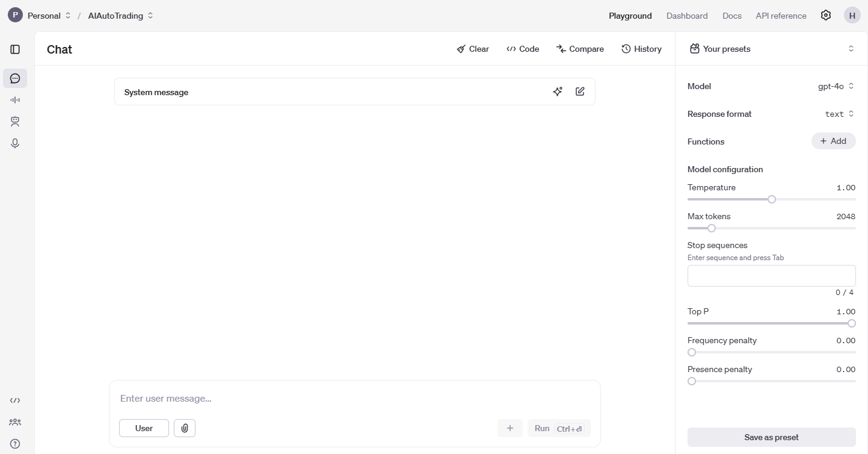868x454 pixels.
Task: Expand the Model gpt-4o dropdown
Action: click(x=836, y=86)
